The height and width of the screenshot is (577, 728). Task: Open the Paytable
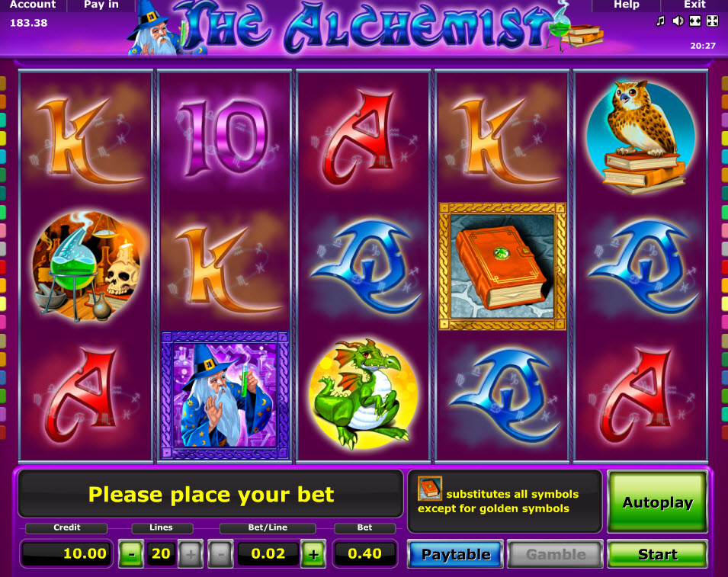[x=455, y=554]
